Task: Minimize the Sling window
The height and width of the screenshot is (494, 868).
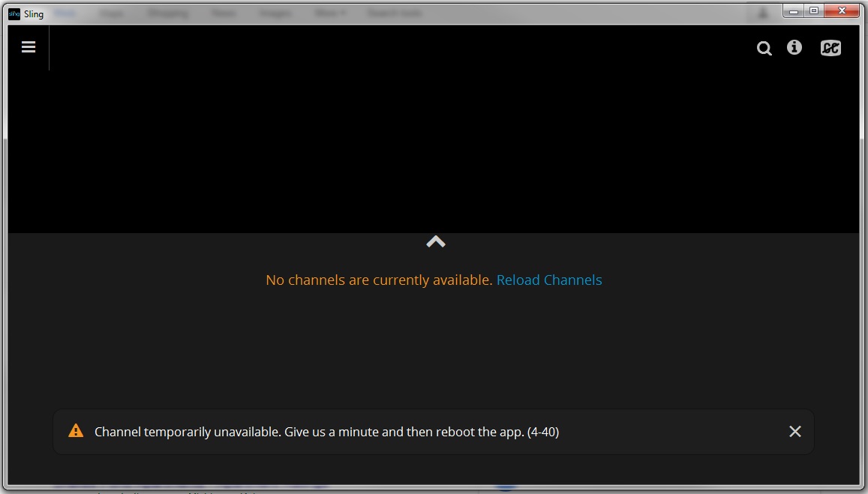Action: [794, 11]
